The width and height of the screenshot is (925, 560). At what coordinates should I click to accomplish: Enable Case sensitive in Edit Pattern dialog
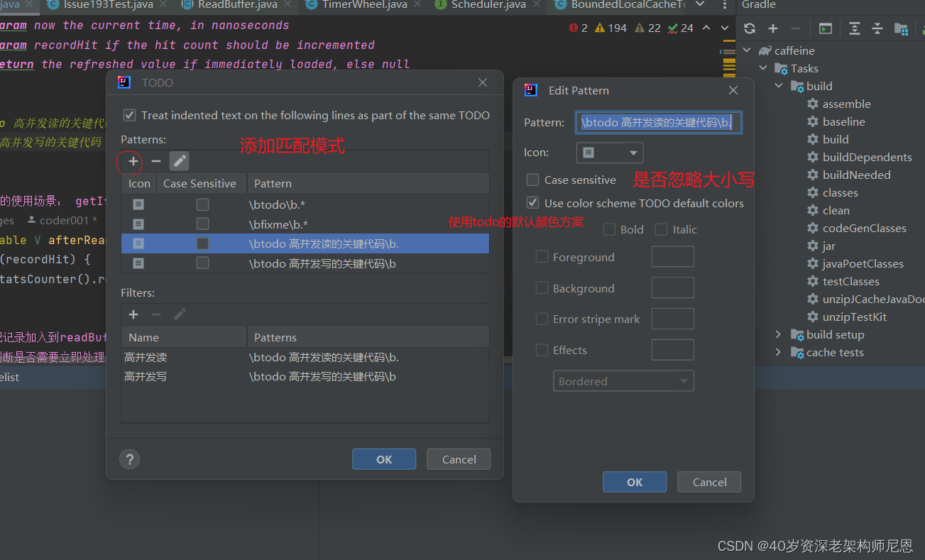tap(532, 180)
